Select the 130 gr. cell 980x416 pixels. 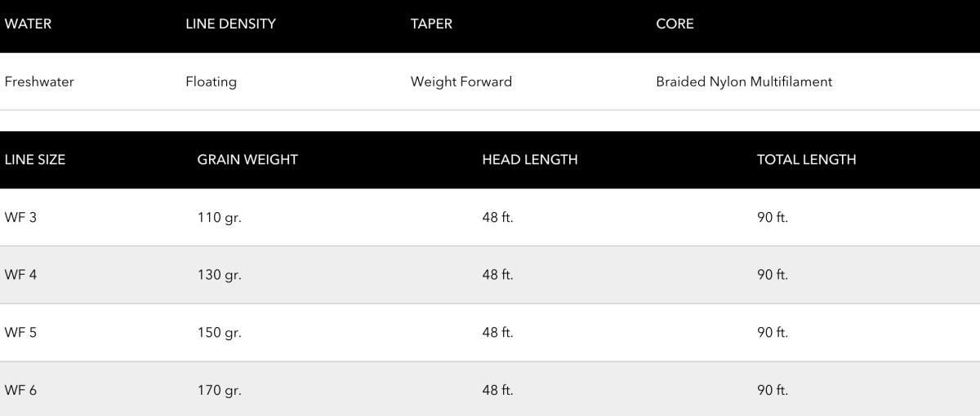click(219, 275)
